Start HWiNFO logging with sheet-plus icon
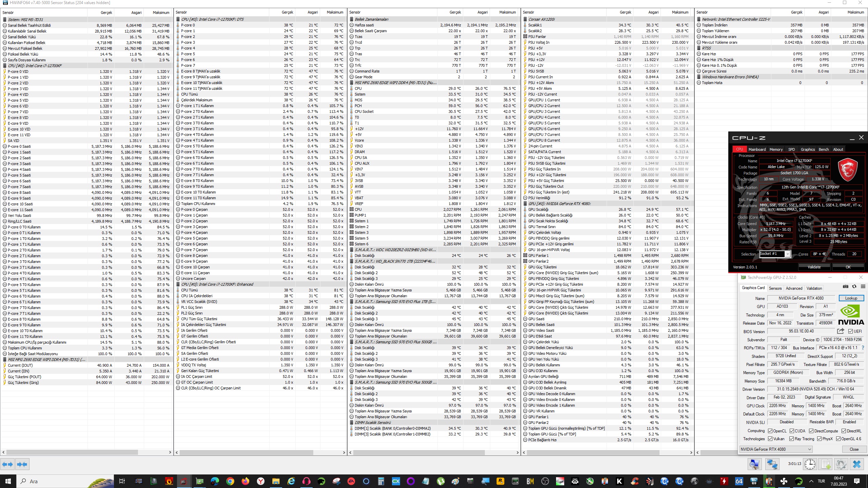Screen dimensions: 868x488 tap(826, 464)
